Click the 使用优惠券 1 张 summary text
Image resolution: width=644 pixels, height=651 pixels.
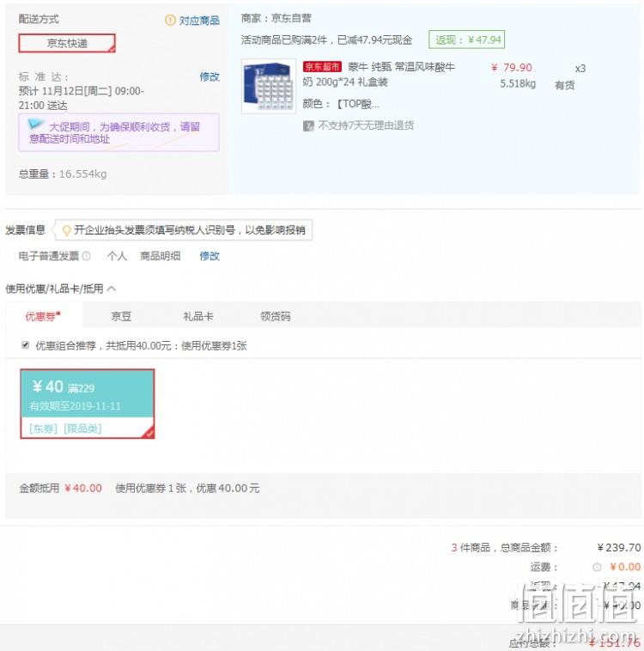[x=187, y=488]
